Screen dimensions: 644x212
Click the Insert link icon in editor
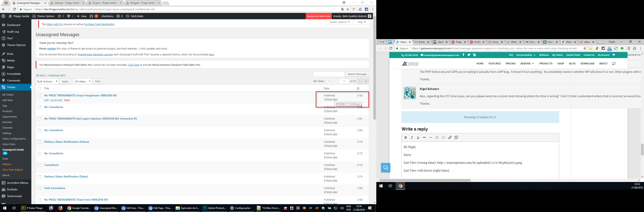(x=450, y=137)
